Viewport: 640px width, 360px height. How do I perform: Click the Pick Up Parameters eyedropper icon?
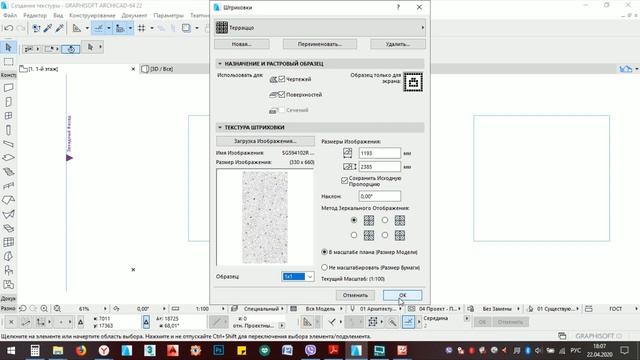pos(48,28)
